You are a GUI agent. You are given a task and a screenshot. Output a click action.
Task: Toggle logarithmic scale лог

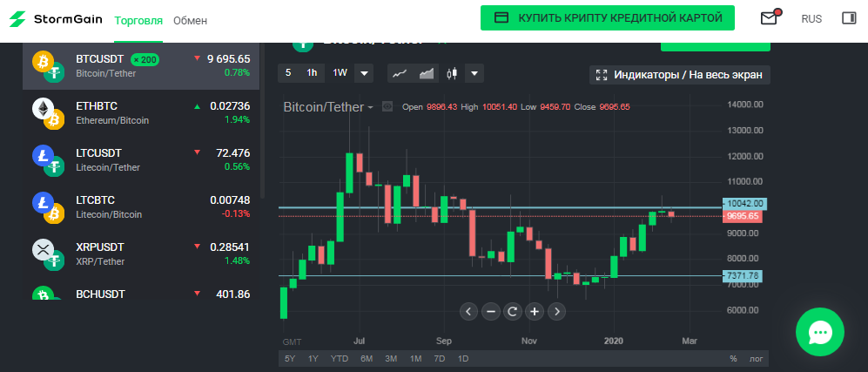(x=757, y=359)
